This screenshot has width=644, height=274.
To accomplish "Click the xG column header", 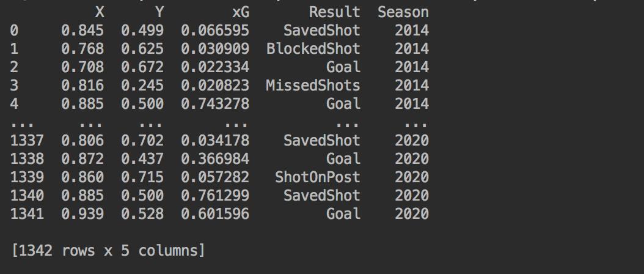I will click(241, 12).
